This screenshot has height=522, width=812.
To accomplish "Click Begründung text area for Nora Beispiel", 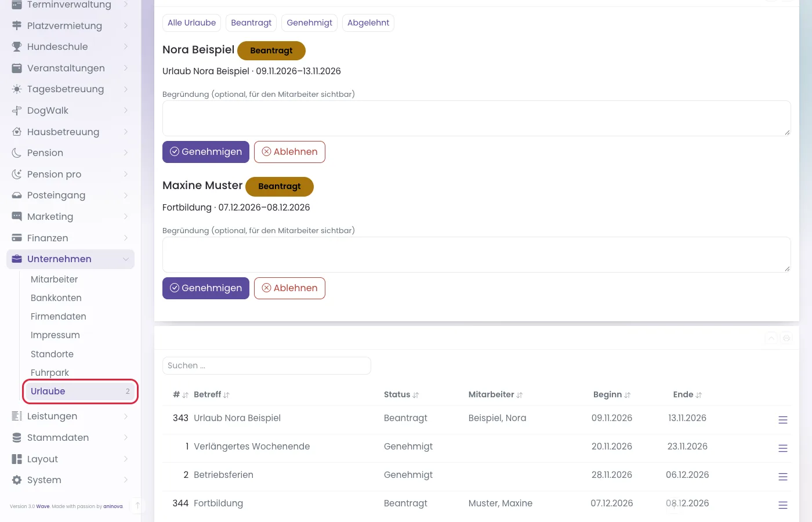I will click(x=477, y=118).
